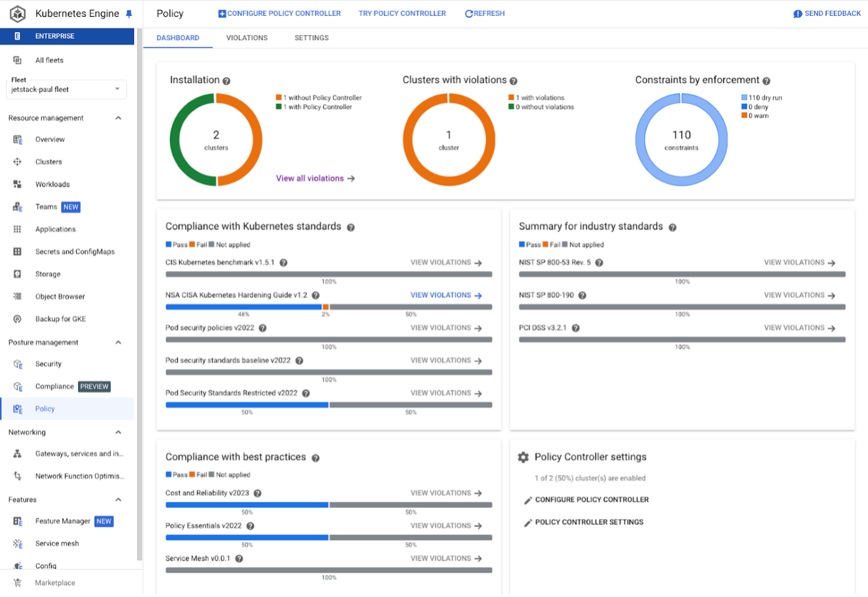Screen dimensions: 868x597
Task: Open the Clusters sidebar item
Action: coord(67,162)
